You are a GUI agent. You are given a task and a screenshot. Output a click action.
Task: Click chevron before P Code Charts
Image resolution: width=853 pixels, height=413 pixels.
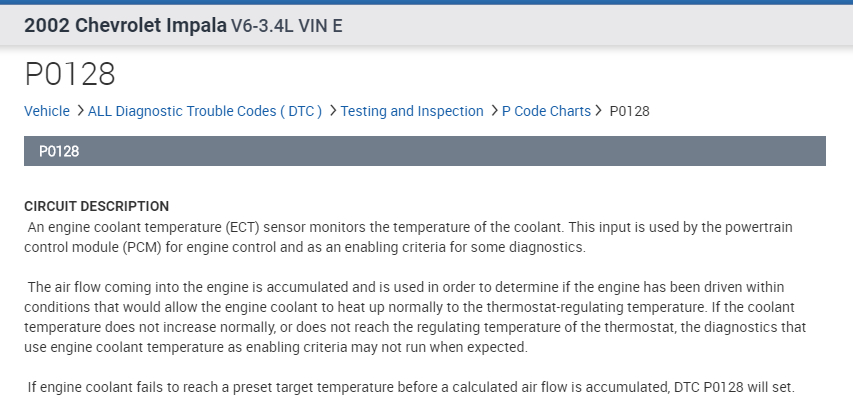494,111
